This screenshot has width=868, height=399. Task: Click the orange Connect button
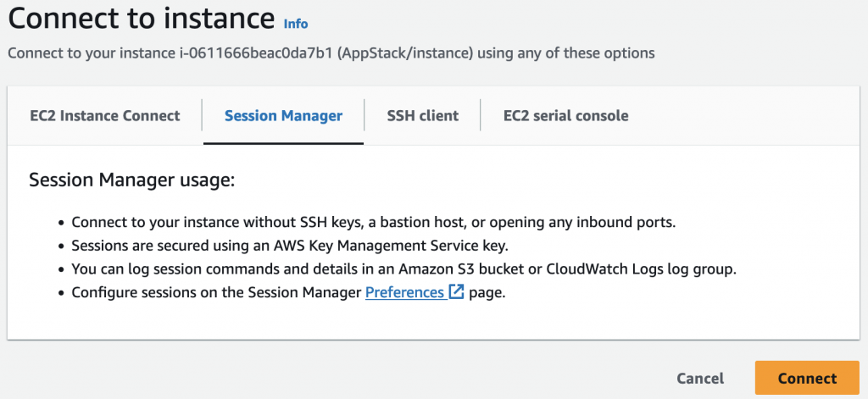(806, 378)
